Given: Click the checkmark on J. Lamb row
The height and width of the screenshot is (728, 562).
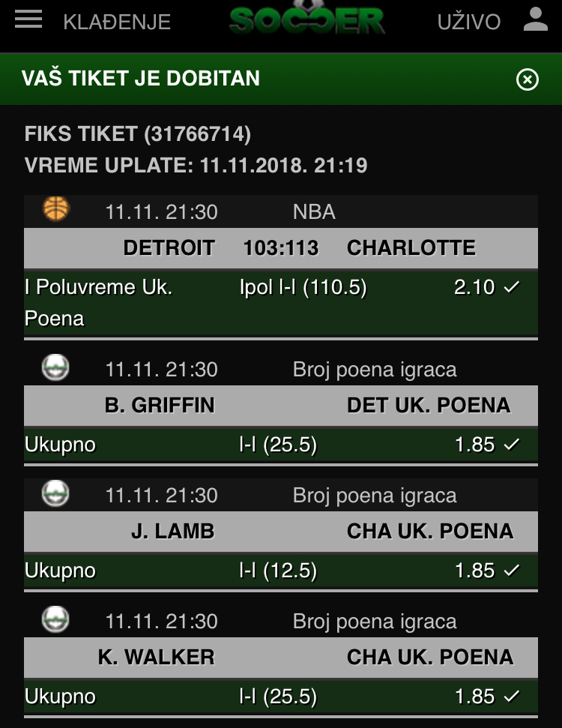Looking at the screenshot, I should point(512,571).
